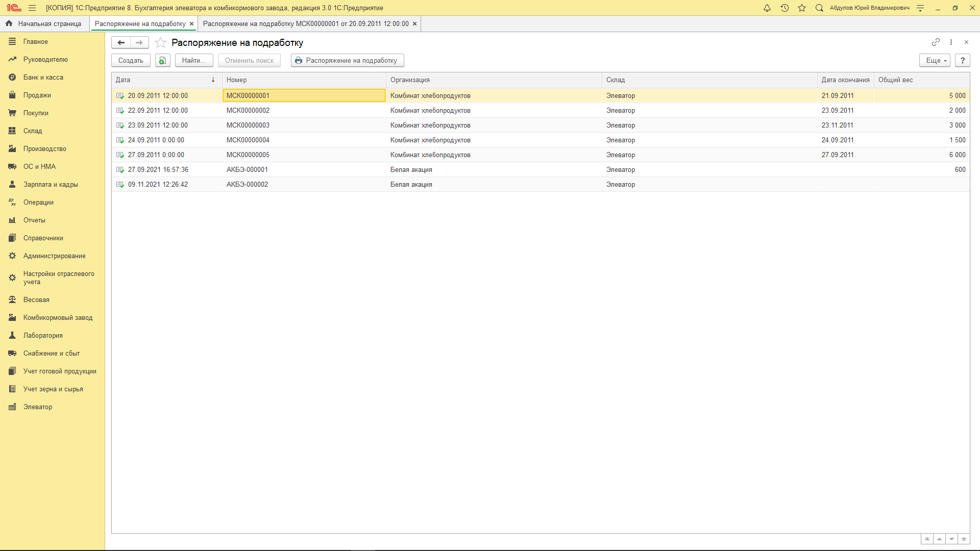
Task: Expand the Еще dropdown menu
Action: 935,61
